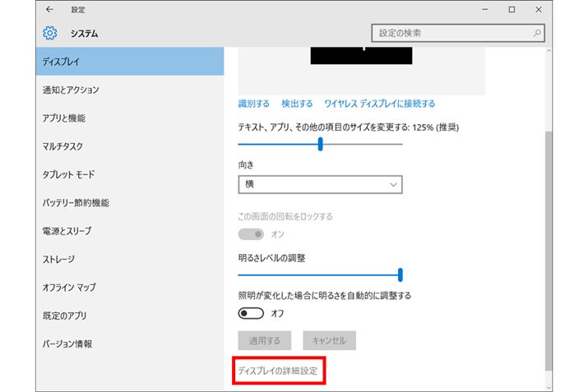
Task: Click the キャンセル button
Action: [329, 340]
